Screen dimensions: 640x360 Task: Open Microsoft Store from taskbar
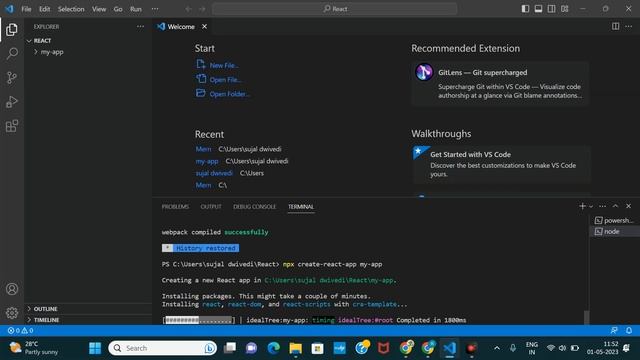tap(318, 348)
